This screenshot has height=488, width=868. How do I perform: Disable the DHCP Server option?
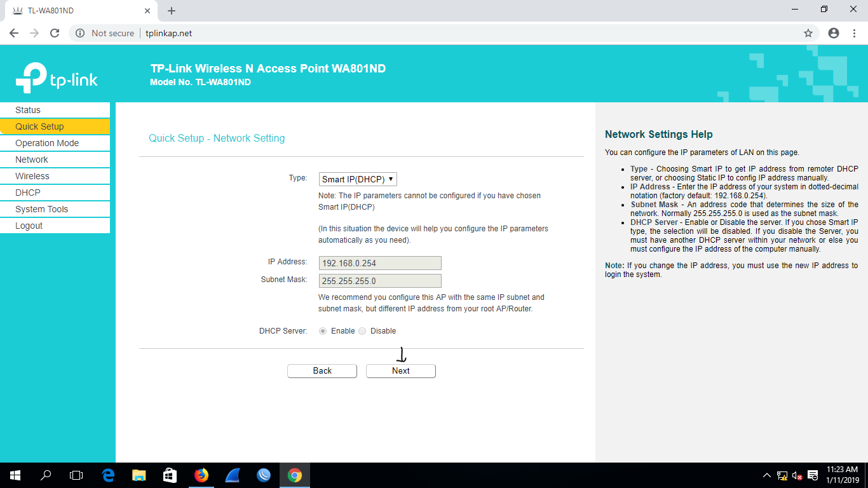[x=362, y=330]
